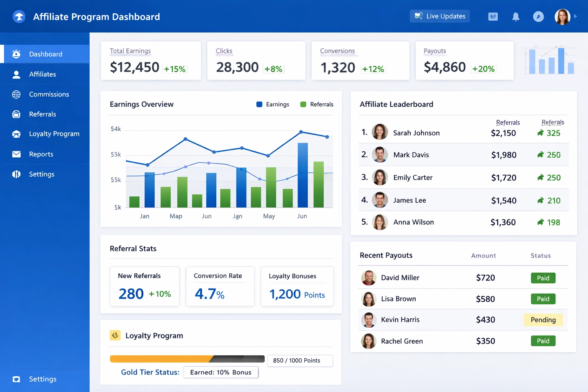Click the 850 / 1000 Points badge

[300, 361]
